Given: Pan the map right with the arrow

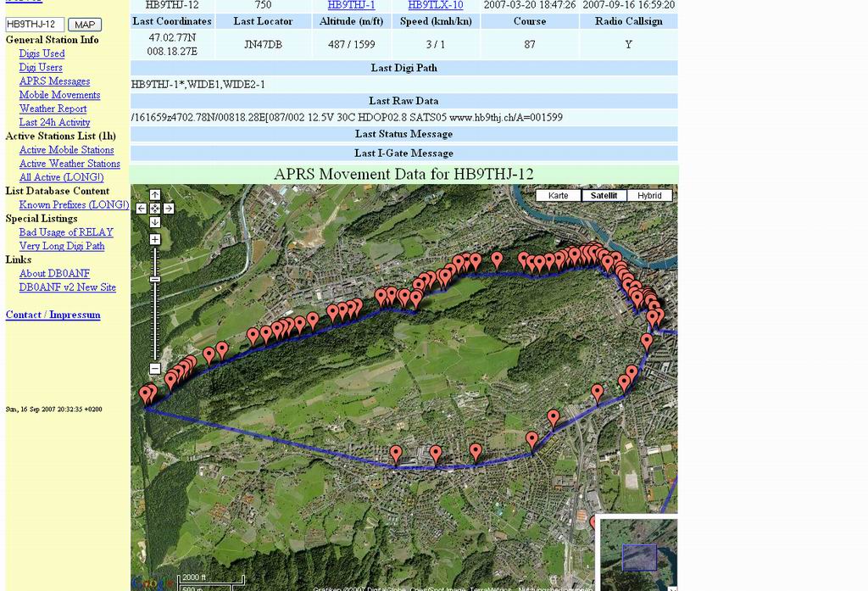Looking at the screenshot, I should 169,209.
